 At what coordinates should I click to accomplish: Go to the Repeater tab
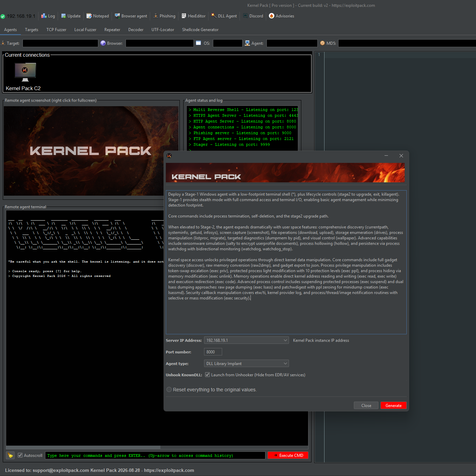point(112,30)
